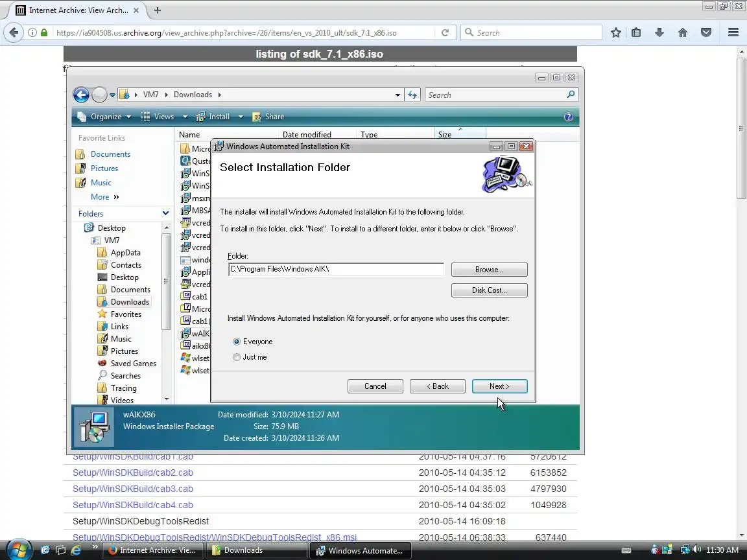Viewport: 747px width, 560px height.
Task: Open the Views menu
Action: click(x=159, y=117)
